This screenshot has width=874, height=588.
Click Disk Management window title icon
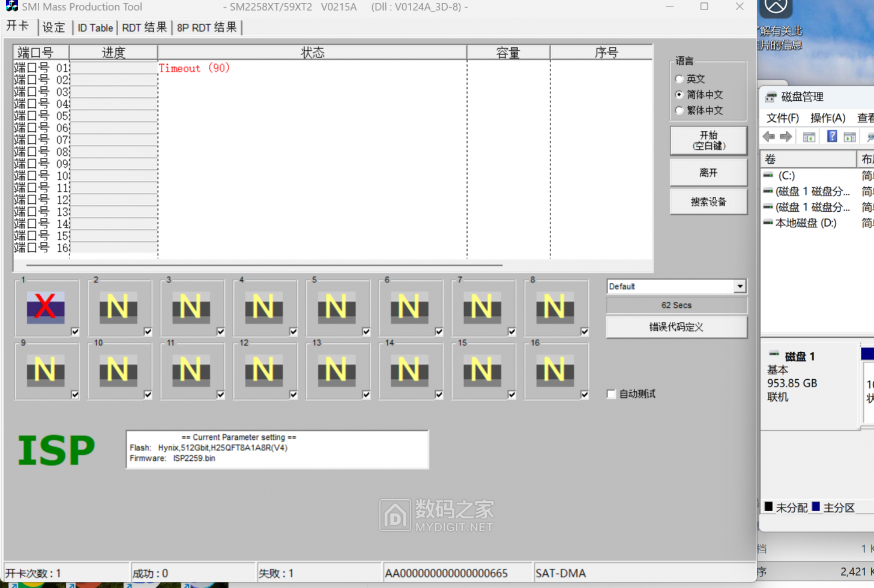coord(771,97)
